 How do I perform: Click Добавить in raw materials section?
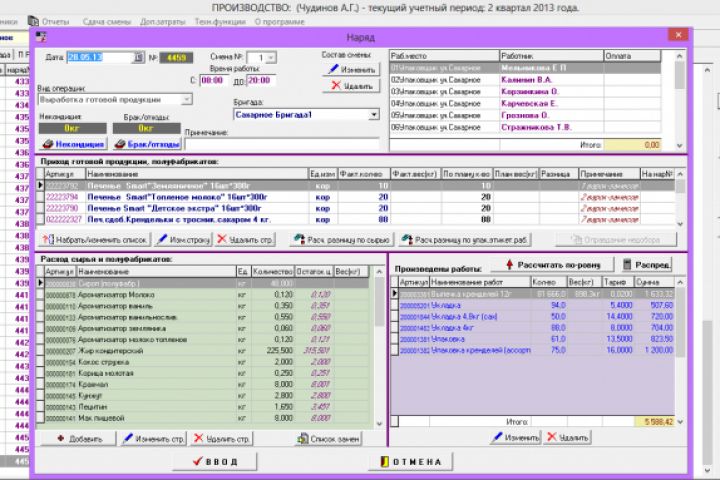tap(78, 439)
